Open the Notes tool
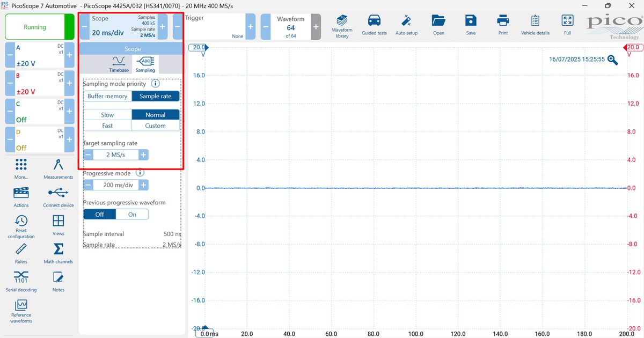The width and height of the screenshot is (644, 338). click(58, 282)
